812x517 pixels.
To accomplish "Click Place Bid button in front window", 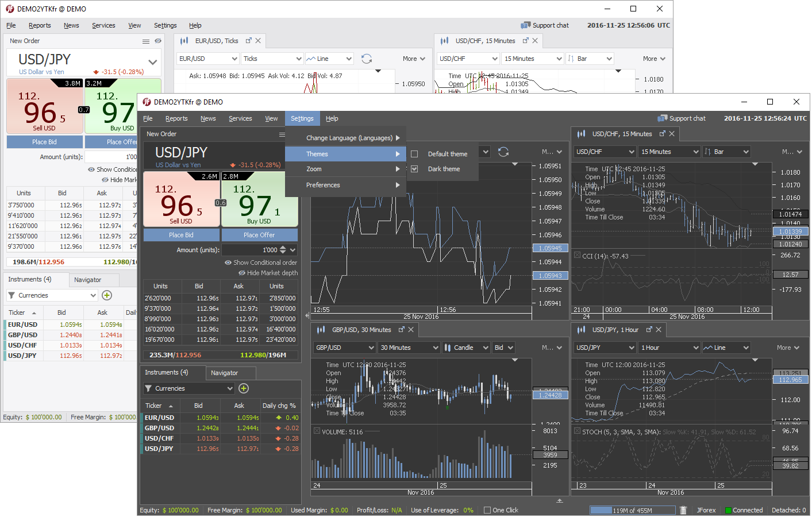I will pyautogui.click(x=181, y=235).
